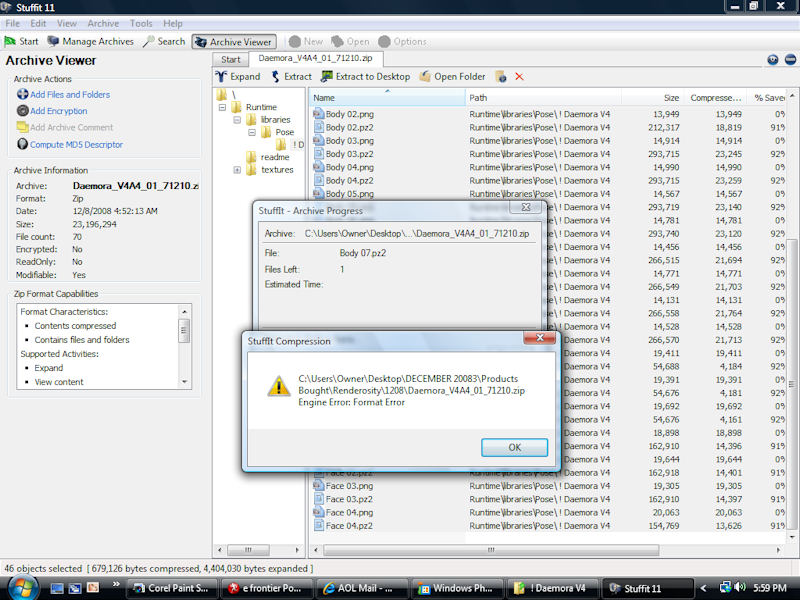The height and width of the screenshot is (600, 800).
Task: Select the Archive Viewer toolbar button
Action: point(234,42)
